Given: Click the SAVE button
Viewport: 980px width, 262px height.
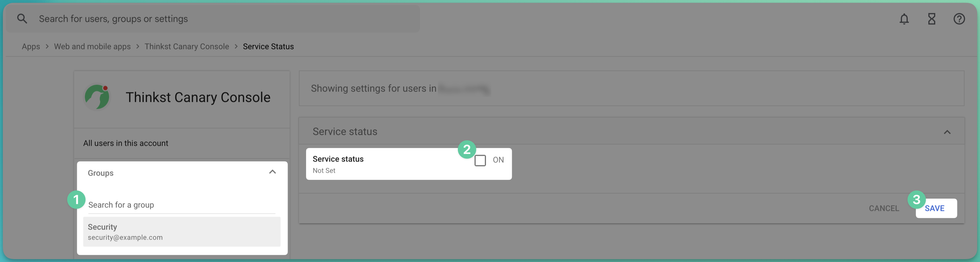Looking at the screenshot, I should coord(936,208).
